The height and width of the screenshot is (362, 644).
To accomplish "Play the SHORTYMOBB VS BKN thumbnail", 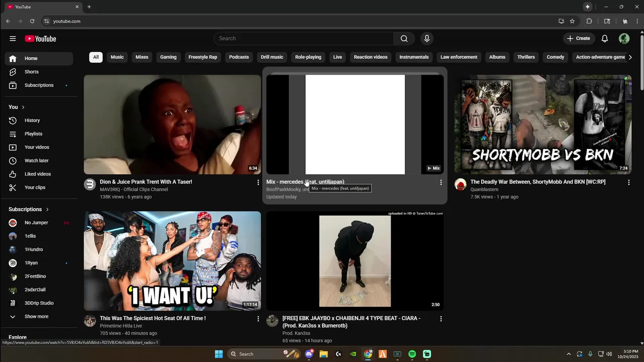I will pos(543,125).
